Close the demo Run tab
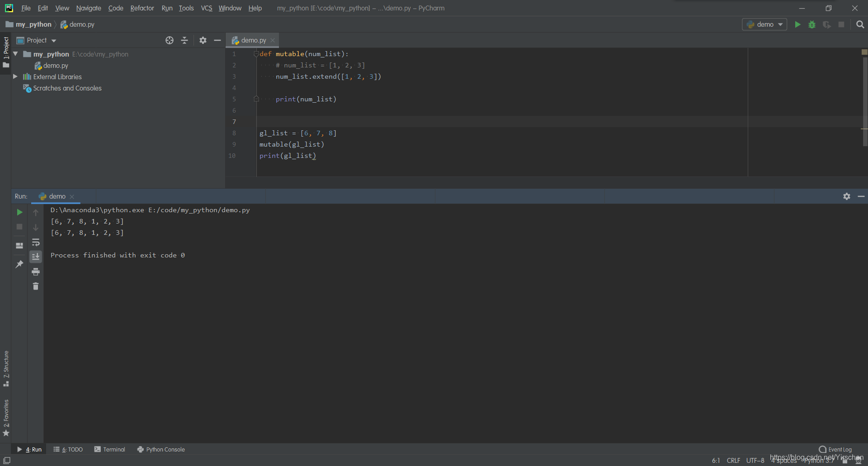Image resolution: width=868 pixels, height=466 pixels. 72,196
